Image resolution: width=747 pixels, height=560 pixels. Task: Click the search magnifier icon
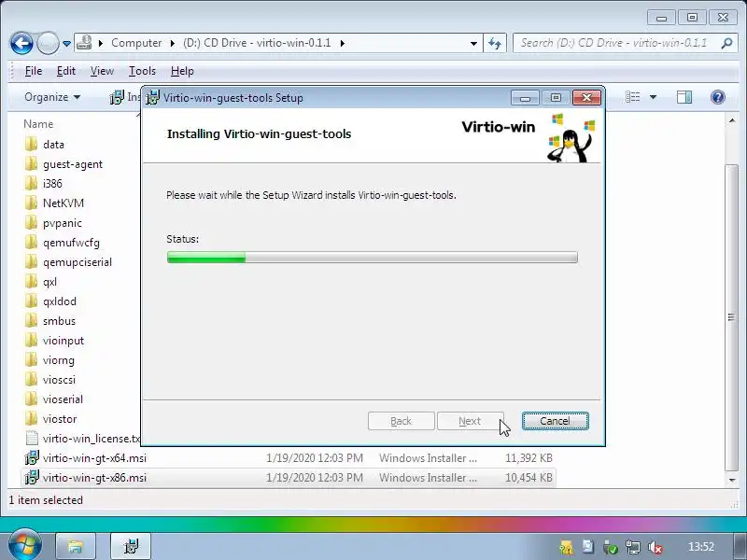click(x=726, y=43)
